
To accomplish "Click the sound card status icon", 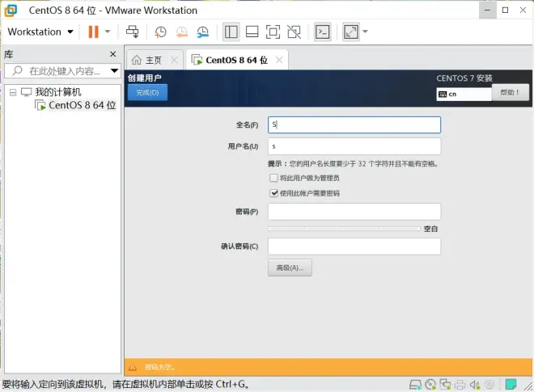I will point(475,385).
